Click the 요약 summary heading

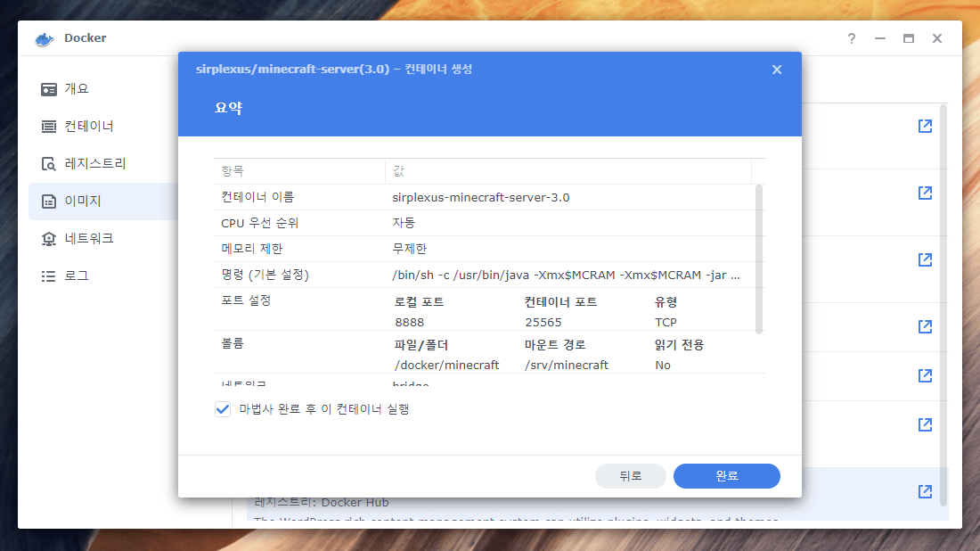tap(228, 108)
